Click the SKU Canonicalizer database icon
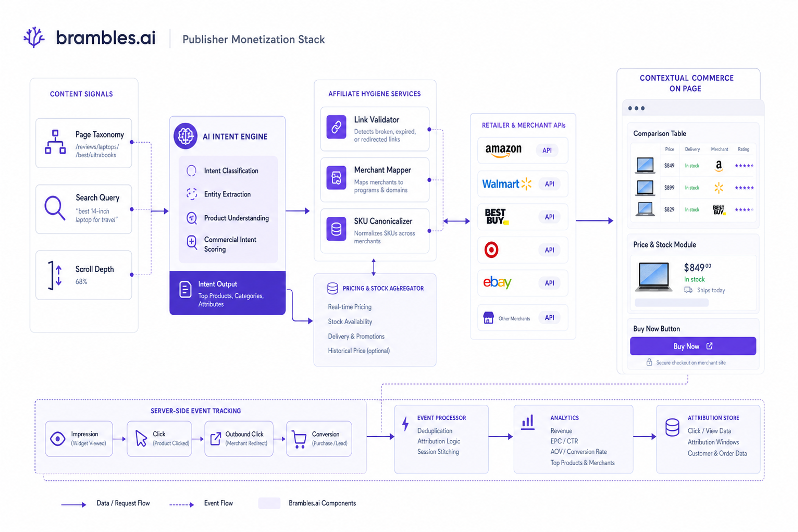The height and width of the screenshot is (532, 798). point(336,229)
